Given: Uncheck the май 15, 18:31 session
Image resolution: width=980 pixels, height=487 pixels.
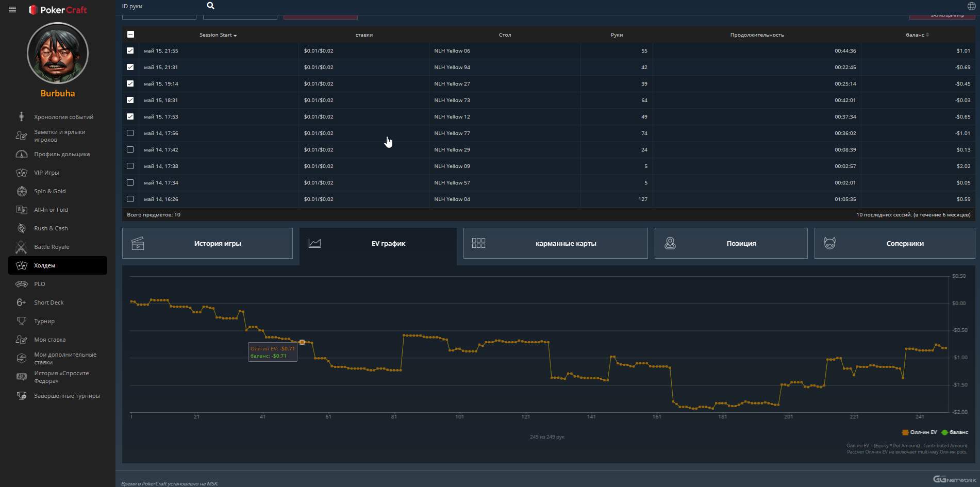Looking at the screenshot, I should coord(130,100).
